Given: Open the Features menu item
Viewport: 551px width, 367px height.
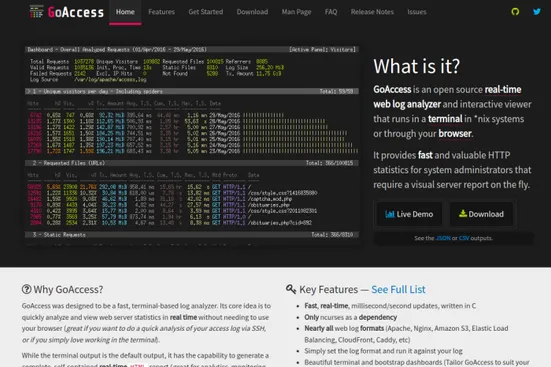Looking at the screenshot, I should pyautogui.click(x=161, y=12).
